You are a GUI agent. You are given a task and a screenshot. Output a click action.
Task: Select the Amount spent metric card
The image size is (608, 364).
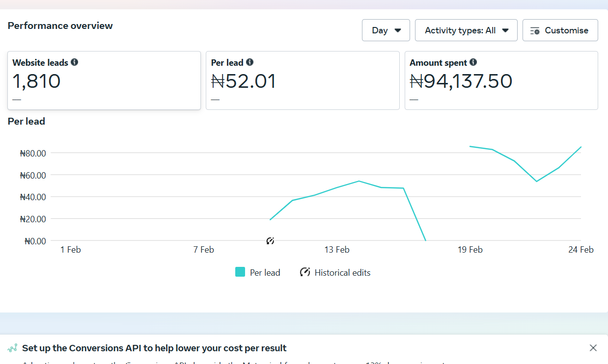point(501,80)
